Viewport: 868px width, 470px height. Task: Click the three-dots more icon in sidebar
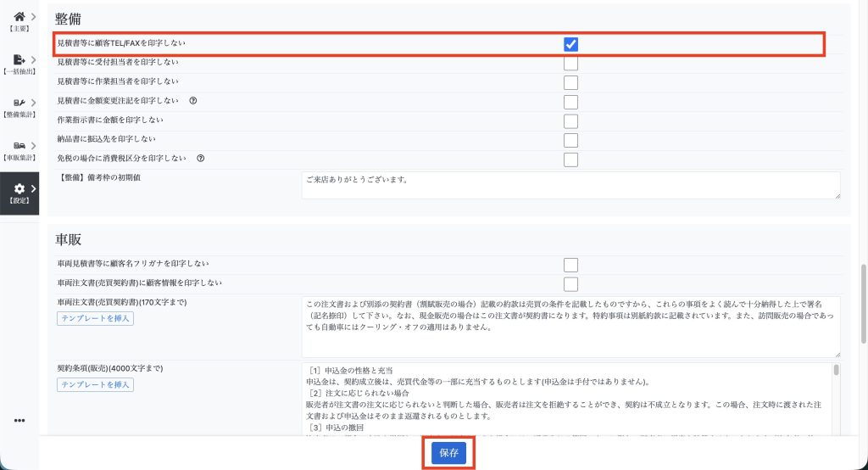[19, 421]
